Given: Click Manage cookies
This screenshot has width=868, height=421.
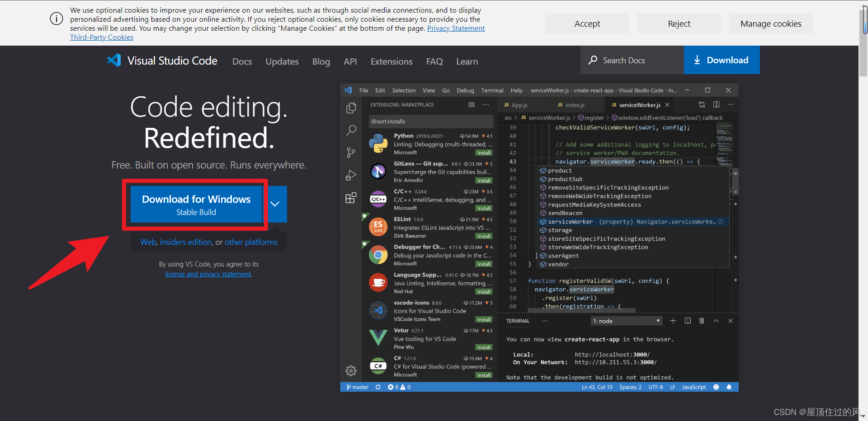Looking at the screenshot, I should [x=771, y=23].
